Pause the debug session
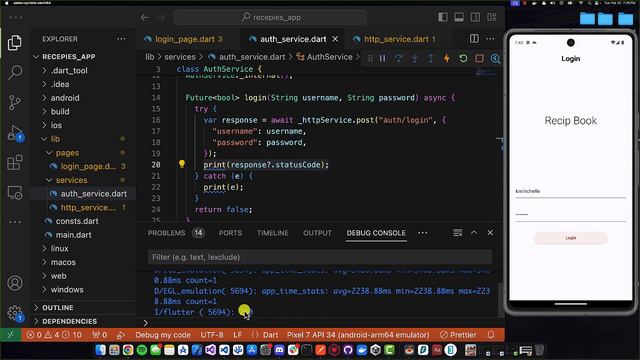640x360 pixels. (x=382, y=58)
